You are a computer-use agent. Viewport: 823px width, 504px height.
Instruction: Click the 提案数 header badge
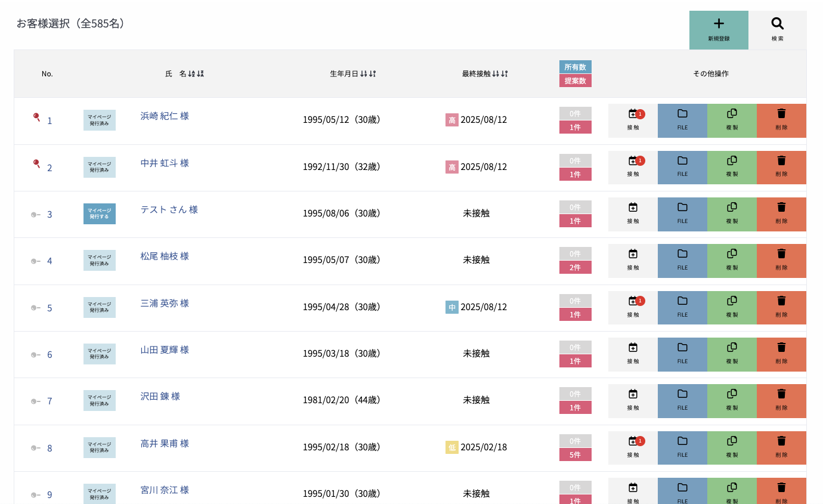pos(576,81)
